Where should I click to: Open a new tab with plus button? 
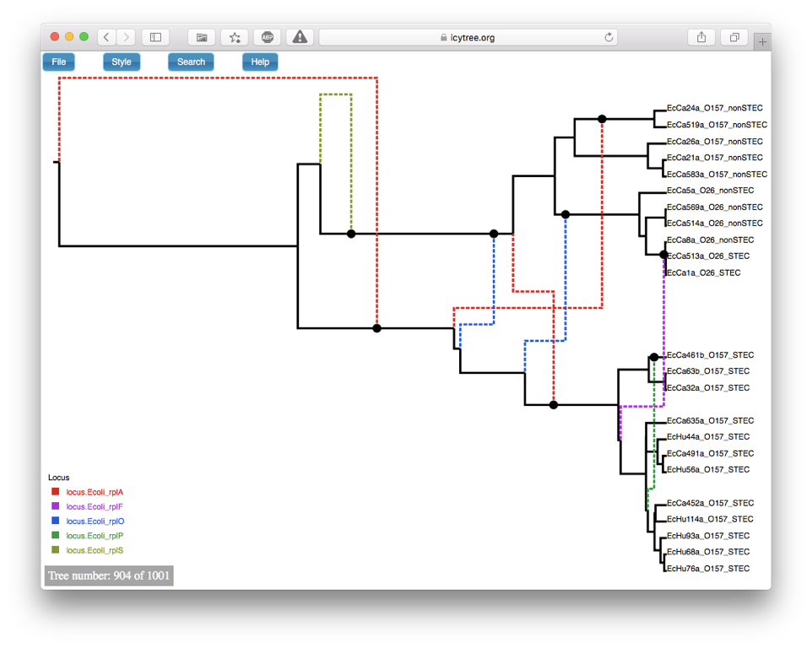[762, 41]
